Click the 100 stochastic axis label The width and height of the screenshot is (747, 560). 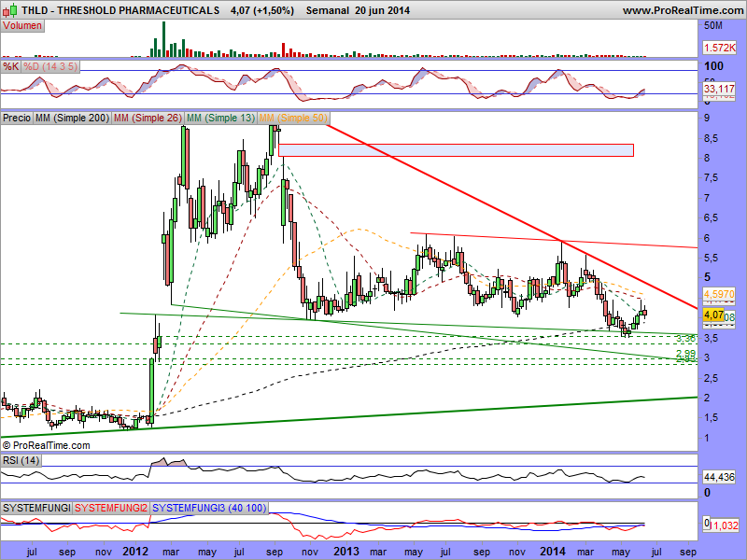click(713, 66)
